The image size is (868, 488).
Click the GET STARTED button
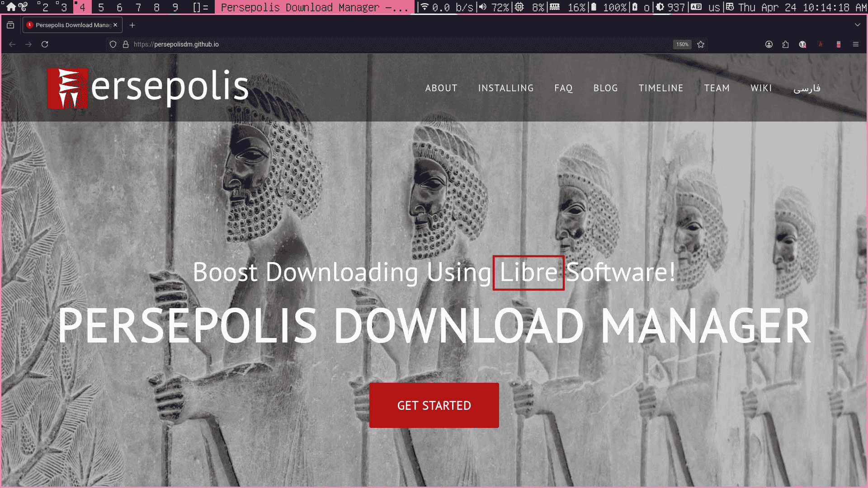point(434,405)
